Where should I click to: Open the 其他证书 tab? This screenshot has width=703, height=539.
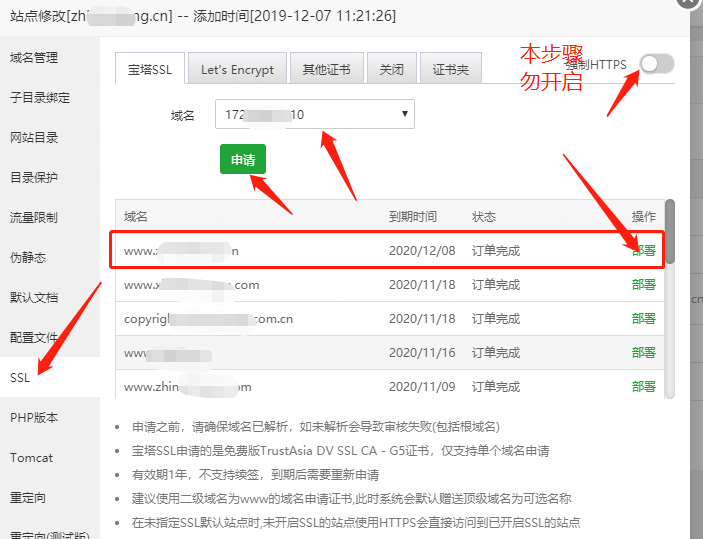(x=326, y=69)
